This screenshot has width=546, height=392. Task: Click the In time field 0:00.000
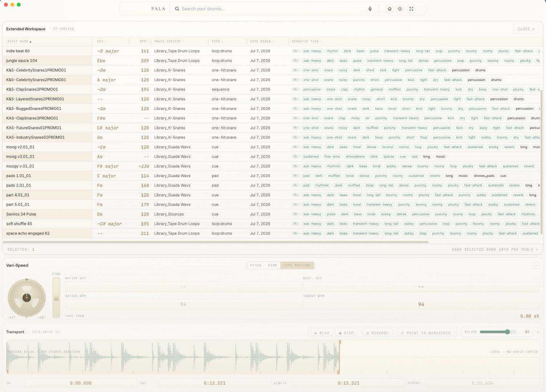tap(81, 383)
